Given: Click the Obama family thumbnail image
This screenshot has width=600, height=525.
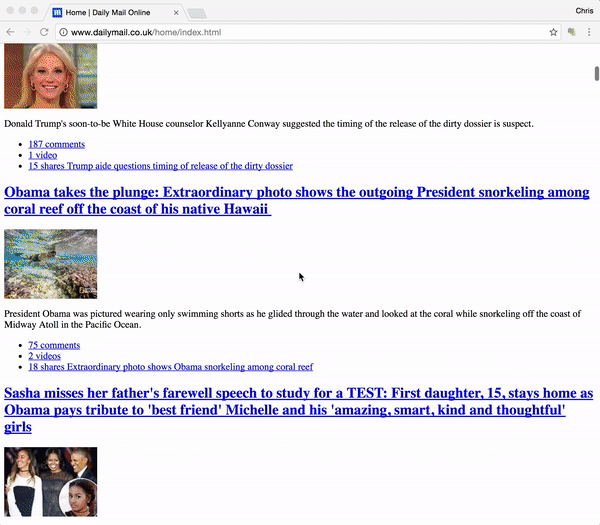Looking at the screenshot, I should coord(51,482).
